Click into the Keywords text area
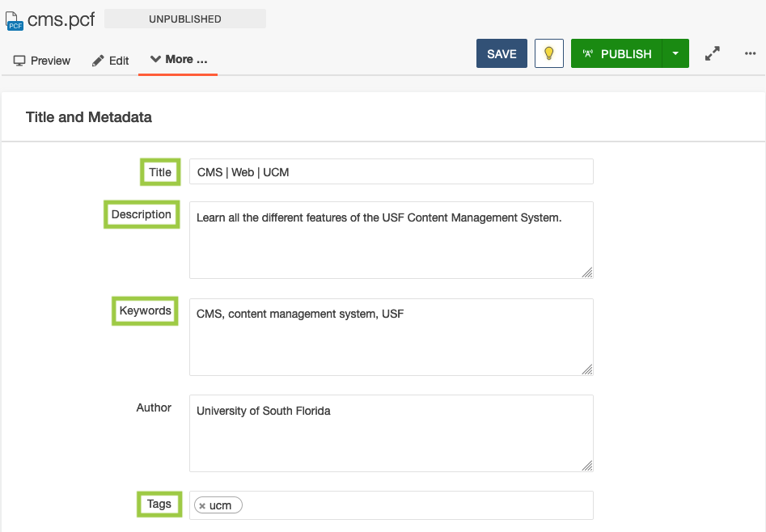The width and height of the screenshot is (766, 532). coord(391,337)
